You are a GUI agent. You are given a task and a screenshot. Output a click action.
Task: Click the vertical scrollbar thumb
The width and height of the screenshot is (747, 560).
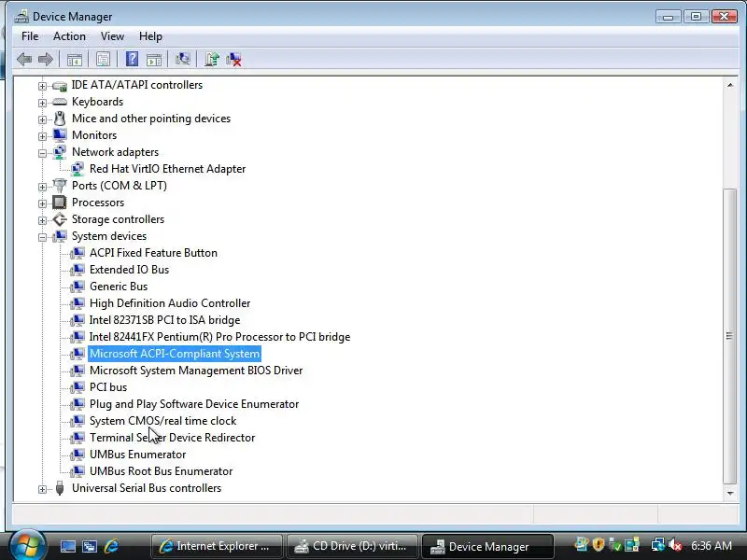click(730, 336)
